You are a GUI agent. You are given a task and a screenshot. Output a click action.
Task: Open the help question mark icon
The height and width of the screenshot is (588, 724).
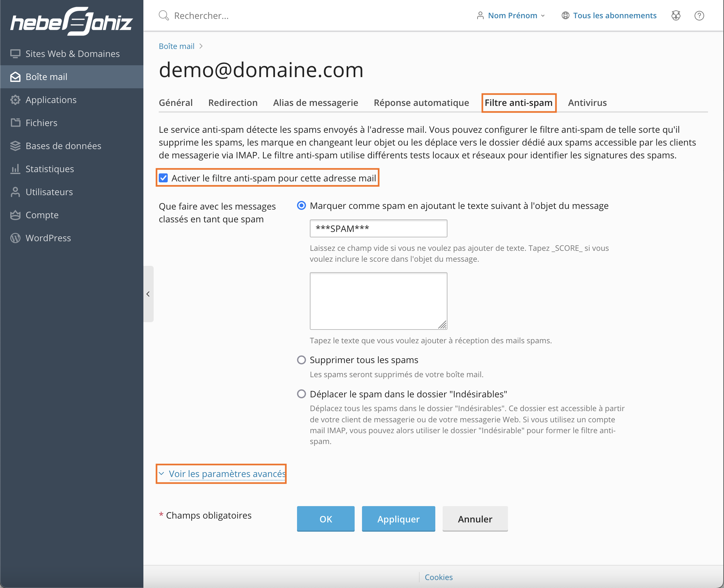[699, 16]
